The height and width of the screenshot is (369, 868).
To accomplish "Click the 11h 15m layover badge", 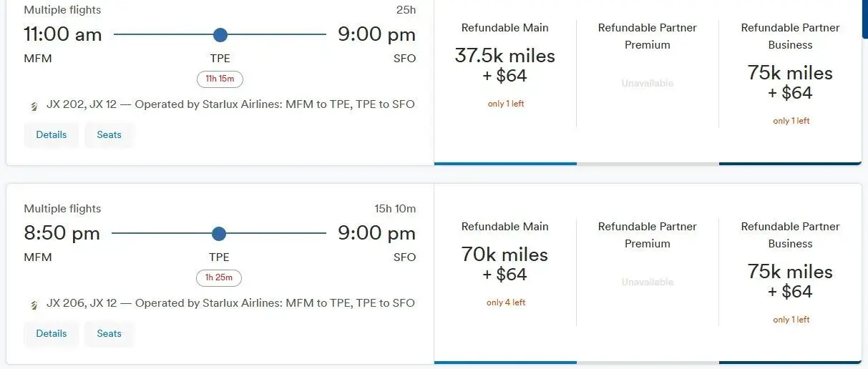I will point(220,79).
